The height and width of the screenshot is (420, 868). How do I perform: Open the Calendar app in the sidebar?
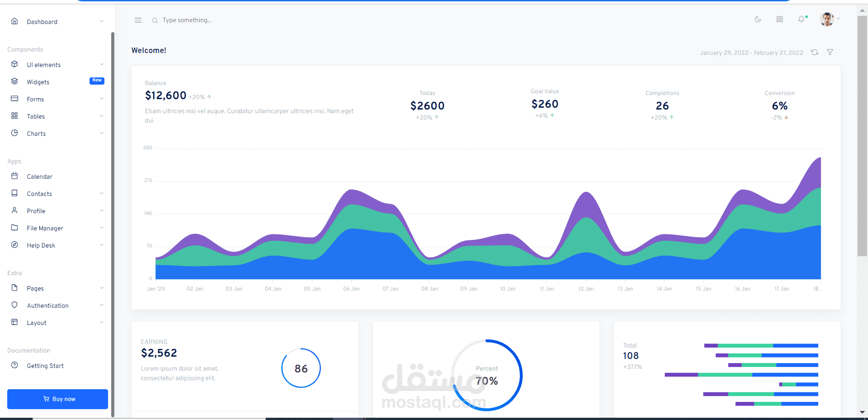tap(40, 177)
